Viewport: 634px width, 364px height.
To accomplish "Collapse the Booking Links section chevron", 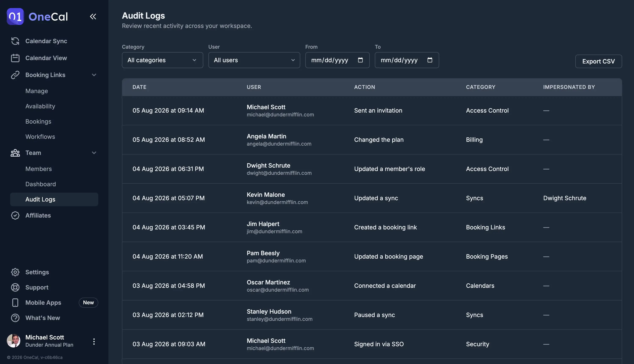I will [94, 75].
